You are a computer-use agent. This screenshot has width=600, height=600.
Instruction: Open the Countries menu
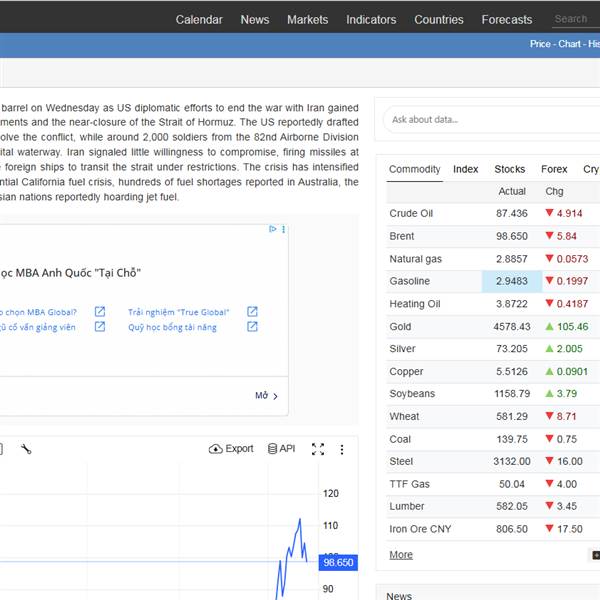[x=439, y=20]
